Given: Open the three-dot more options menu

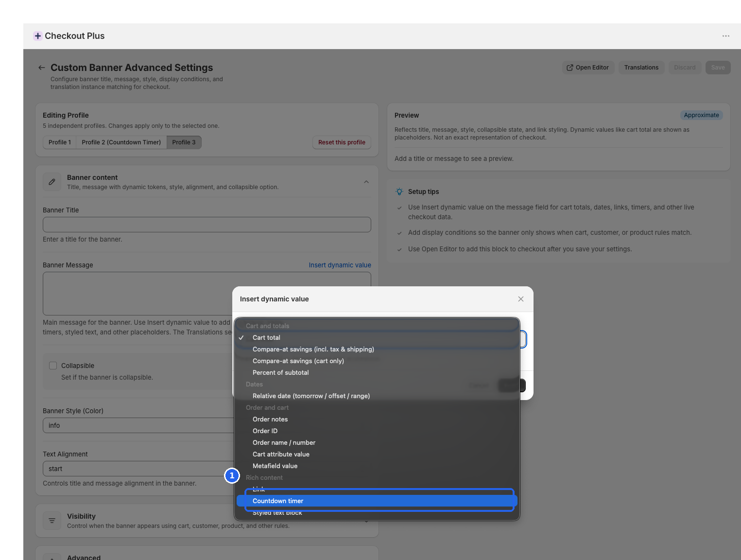Looking at the screenshot, I should [x=725, y=36].
